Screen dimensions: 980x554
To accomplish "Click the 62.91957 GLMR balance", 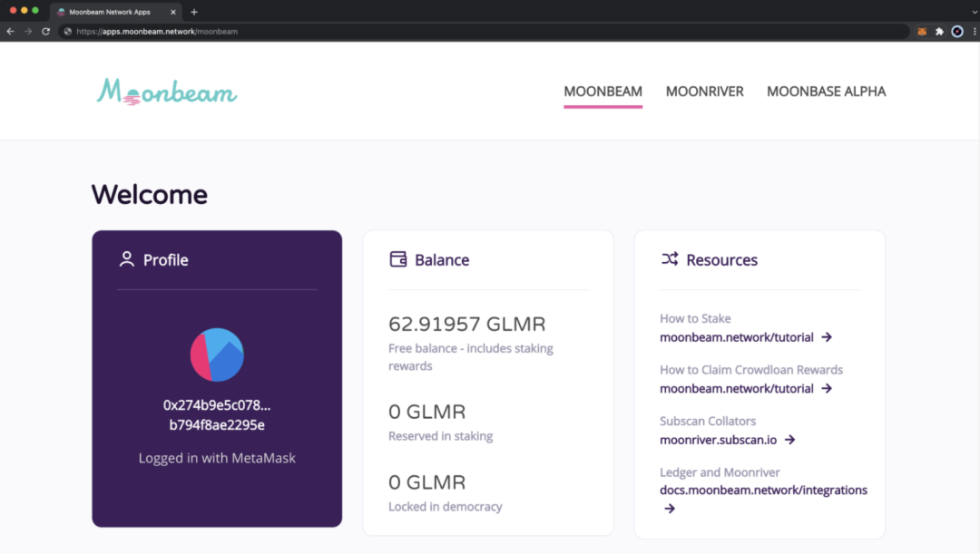I will tap(467, 324).
